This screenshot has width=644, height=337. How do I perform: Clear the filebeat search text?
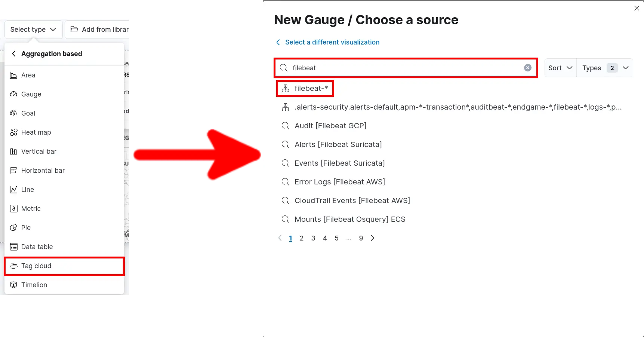[x=527, y=68]
